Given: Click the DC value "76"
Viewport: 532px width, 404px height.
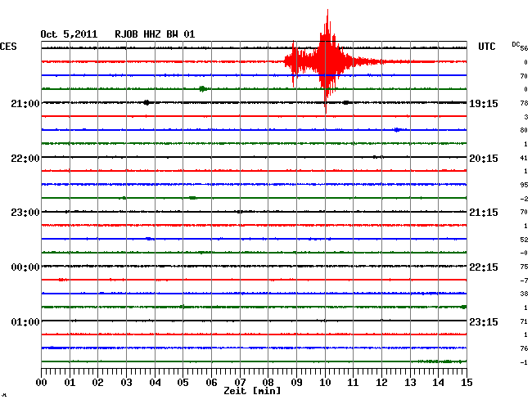Looking at the screenshot, I should click(524, 348).
